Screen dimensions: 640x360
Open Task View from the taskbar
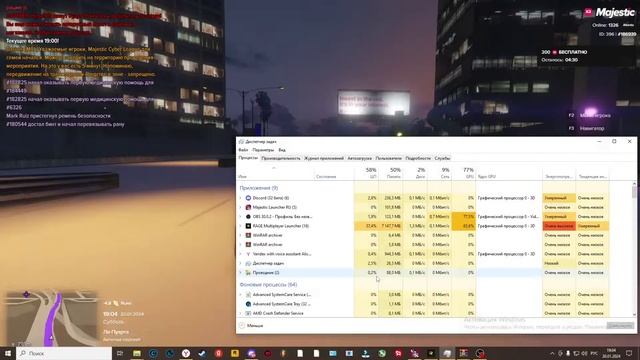[x=120, y=353]
